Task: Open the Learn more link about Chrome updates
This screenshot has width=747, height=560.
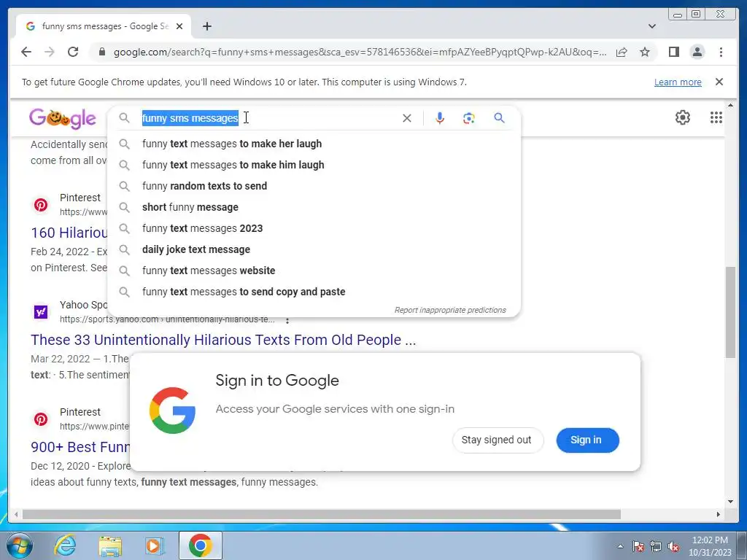Action: click(x=678, y=82)
